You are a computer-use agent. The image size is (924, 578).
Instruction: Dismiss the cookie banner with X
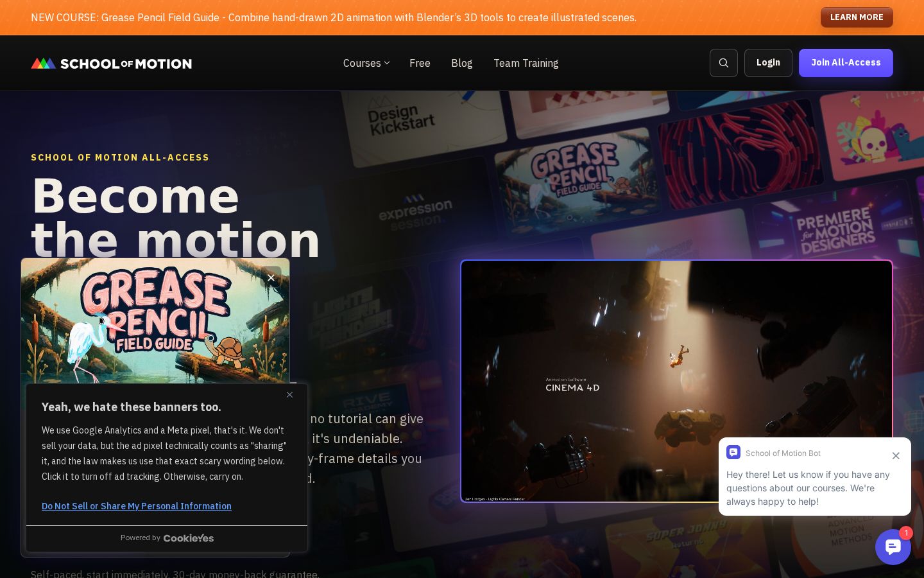pos(289,394)
